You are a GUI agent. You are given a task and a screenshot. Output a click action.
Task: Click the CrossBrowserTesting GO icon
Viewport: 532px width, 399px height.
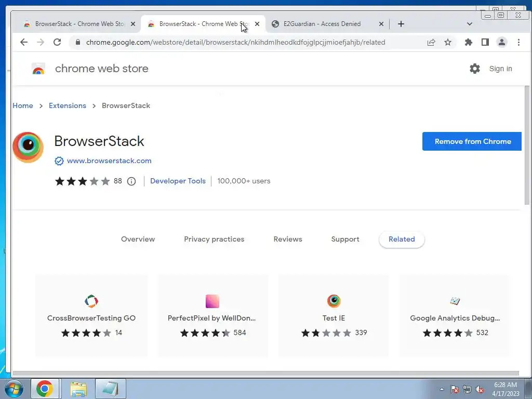click(x=91, y=301)
